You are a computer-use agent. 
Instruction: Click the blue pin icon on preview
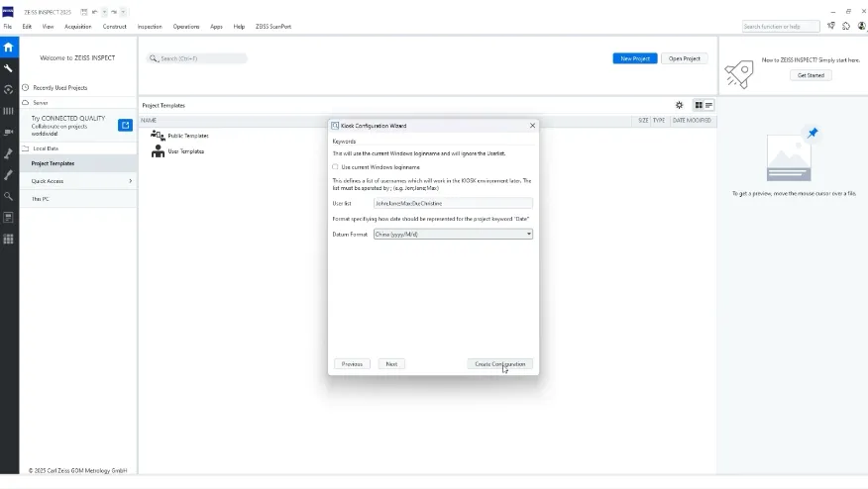(x=813, y=133)
